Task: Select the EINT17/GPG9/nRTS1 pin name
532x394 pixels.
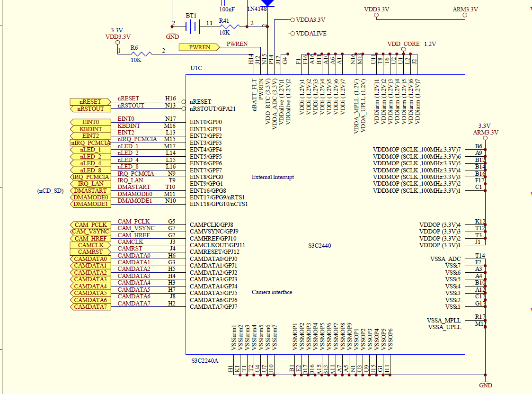Action: tap(217, 197)
